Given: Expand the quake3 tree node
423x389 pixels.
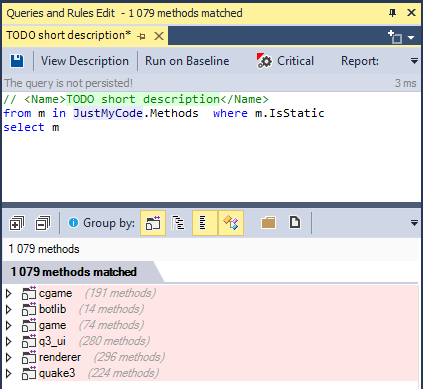Looking at the screenshot, I should click(x=9, y=373).
